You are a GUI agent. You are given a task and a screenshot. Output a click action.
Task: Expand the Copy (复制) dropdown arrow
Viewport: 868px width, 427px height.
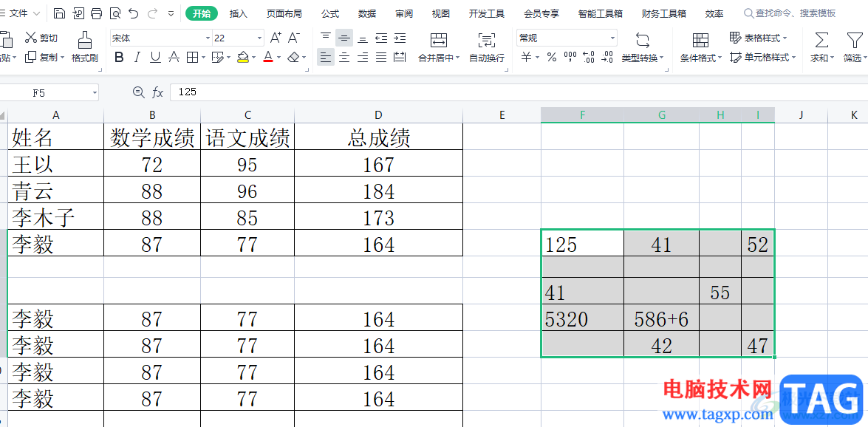click(63, 57)
